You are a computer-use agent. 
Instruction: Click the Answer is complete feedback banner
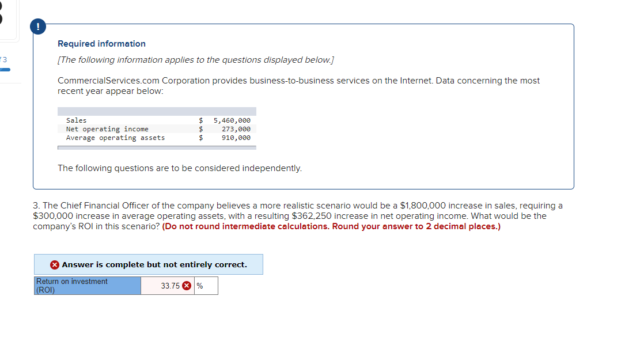[149, 264]
